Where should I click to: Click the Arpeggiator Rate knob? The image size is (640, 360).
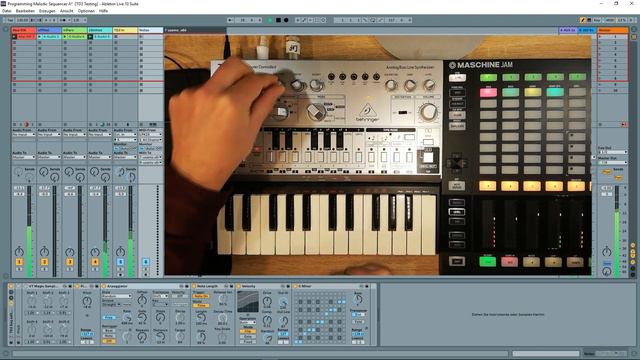click(127, 318)
